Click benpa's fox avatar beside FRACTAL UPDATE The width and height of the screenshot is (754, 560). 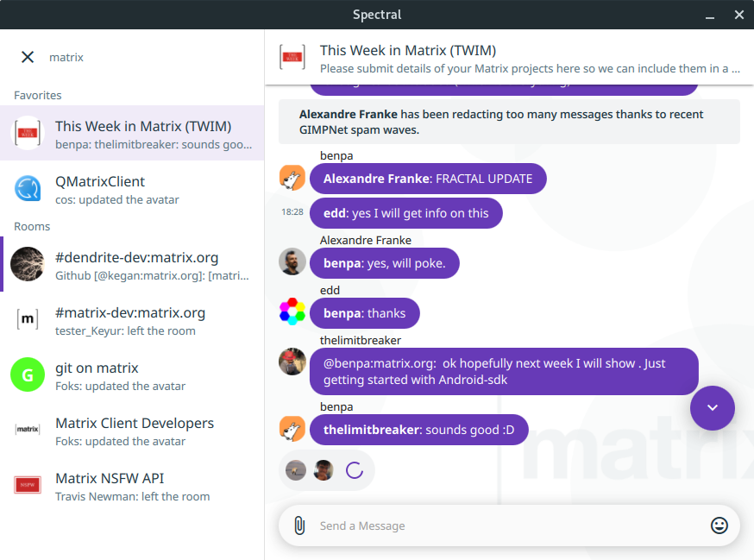pyautogui.click(x=292, y=179)
